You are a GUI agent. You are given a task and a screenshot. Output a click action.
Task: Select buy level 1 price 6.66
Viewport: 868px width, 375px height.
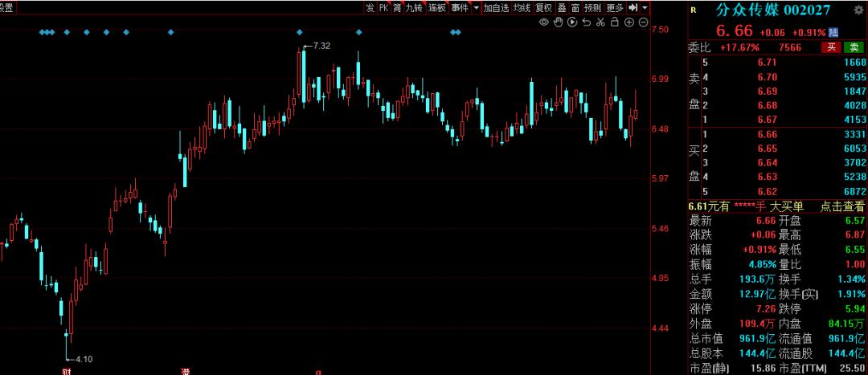768,134
